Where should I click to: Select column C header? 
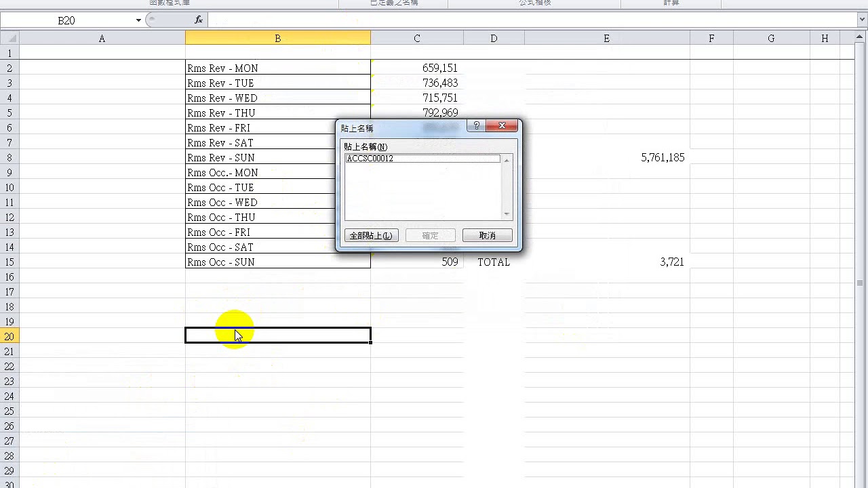417,39
